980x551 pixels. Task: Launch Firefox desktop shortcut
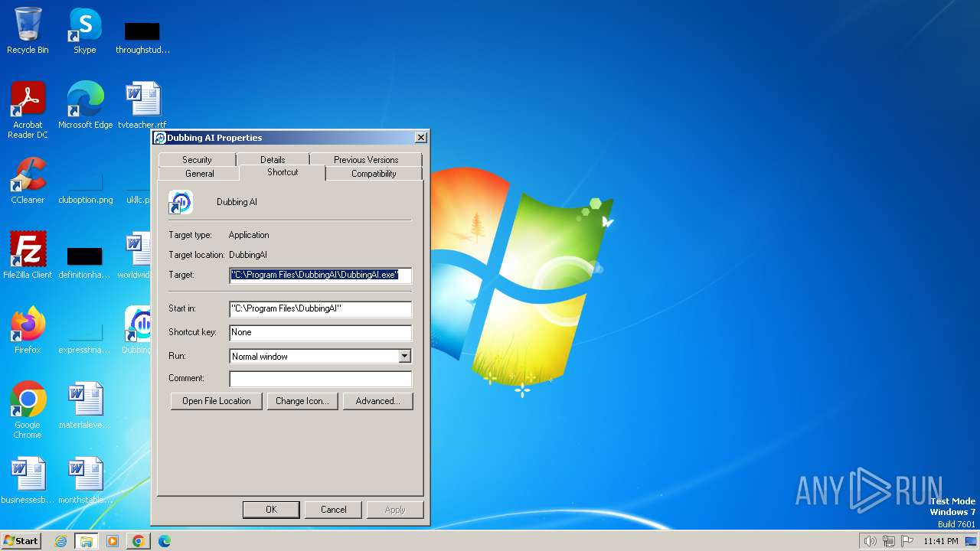[28, 331]
